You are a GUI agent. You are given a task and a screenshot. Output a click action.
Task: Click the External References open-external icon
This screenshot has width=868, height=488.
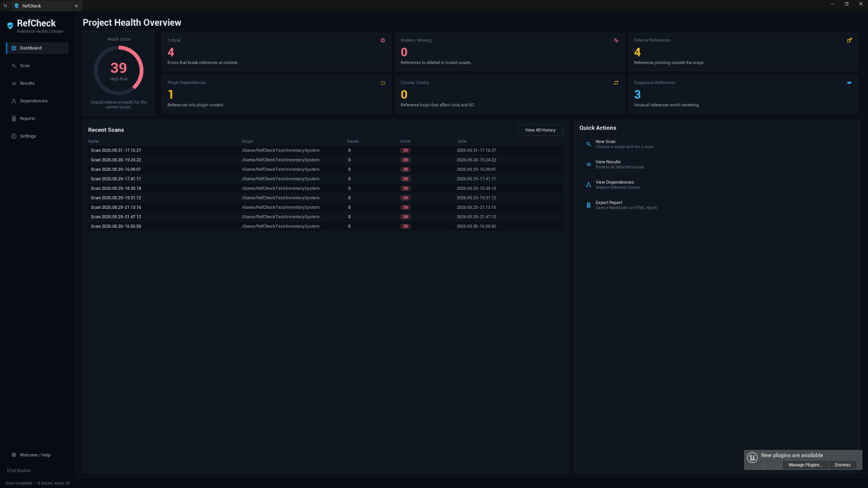[849, 40]
